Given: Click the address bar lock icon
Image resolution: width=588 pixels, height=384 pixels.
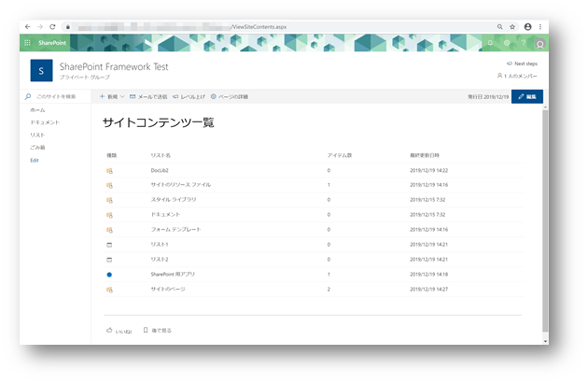Looking at the screenshot, I should [x=68, y=27].
